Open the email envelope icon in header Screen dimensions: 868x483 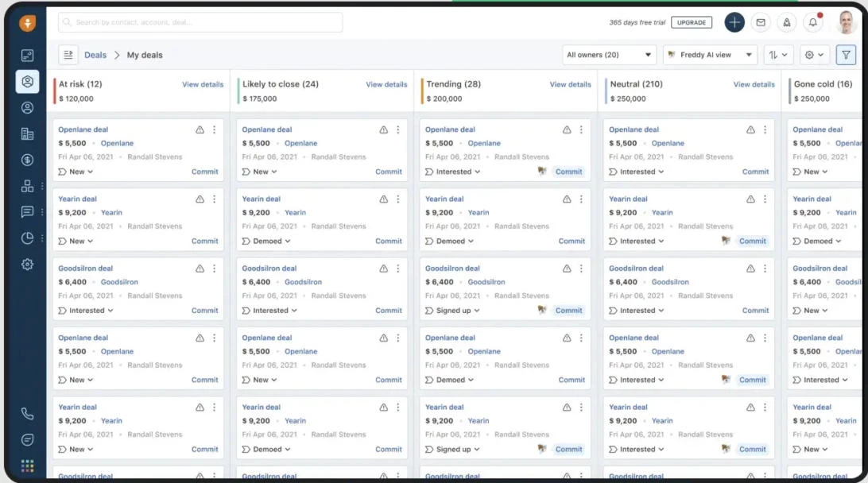[x=761, y=23]
